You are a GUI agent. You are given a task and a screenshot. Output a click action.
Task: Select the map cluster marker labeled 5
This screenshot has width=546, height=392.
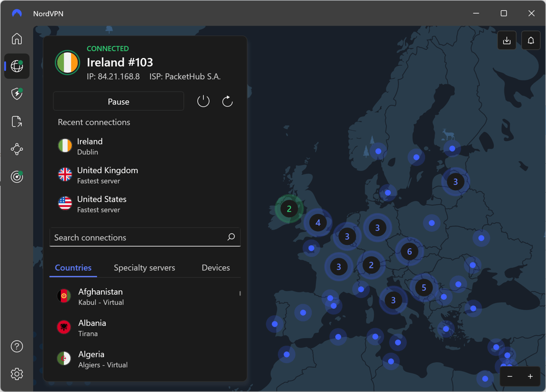[424, 288]
